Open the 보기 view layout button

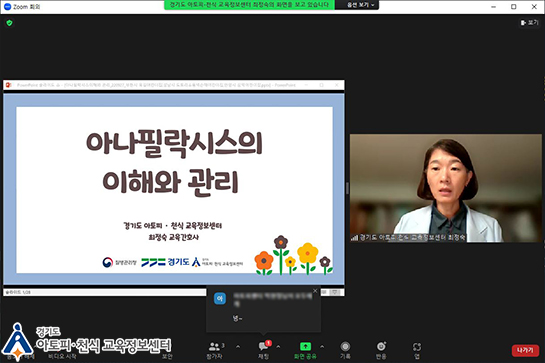pyautogui.click(x=529, y=23)
